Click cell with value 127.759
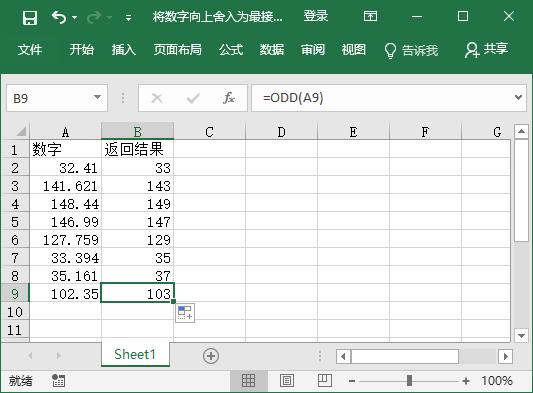Image resolution: width=533 pixels, height=393 pixels. click(x=65, y=239)
